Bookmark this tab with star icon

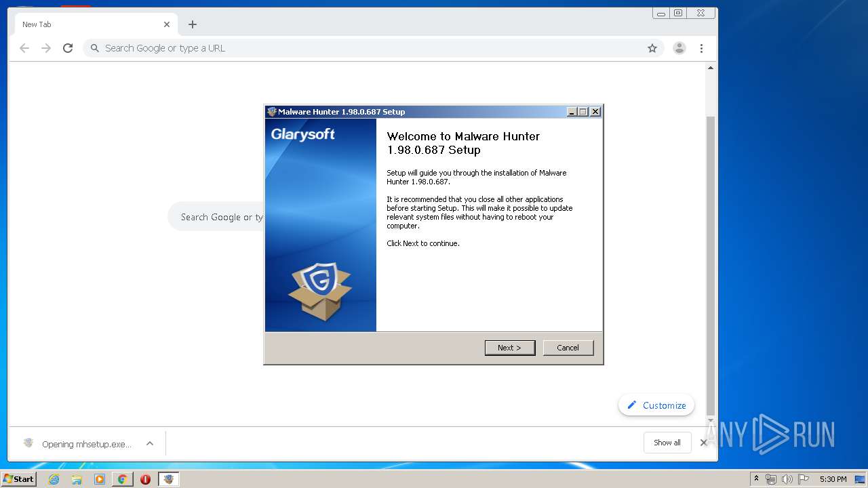click(652, 48)
